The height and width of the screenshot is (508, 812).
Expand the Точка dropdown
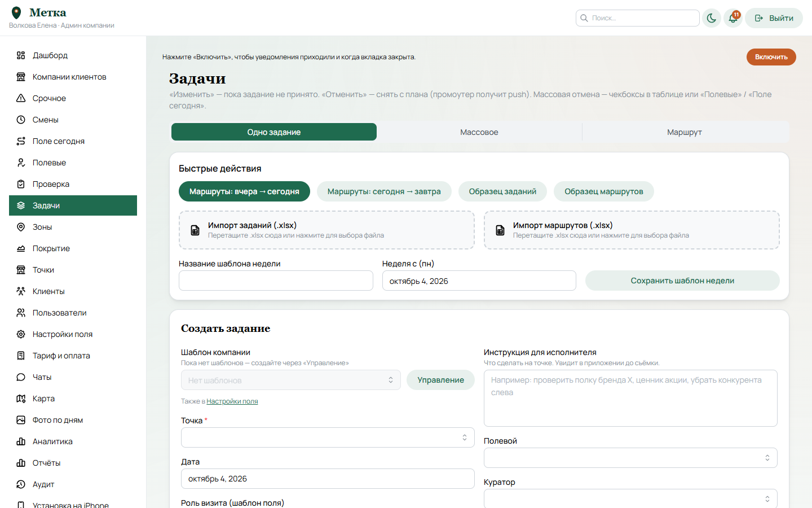[x=328, y=437]
